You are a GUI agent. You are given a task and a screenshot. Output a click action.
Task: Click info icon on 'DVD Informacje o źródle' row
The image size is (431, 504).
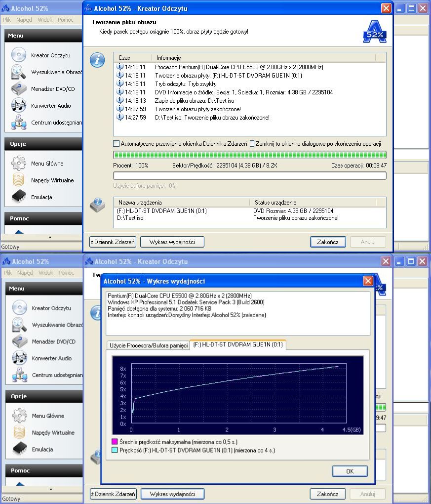click(x=120, y=92)
